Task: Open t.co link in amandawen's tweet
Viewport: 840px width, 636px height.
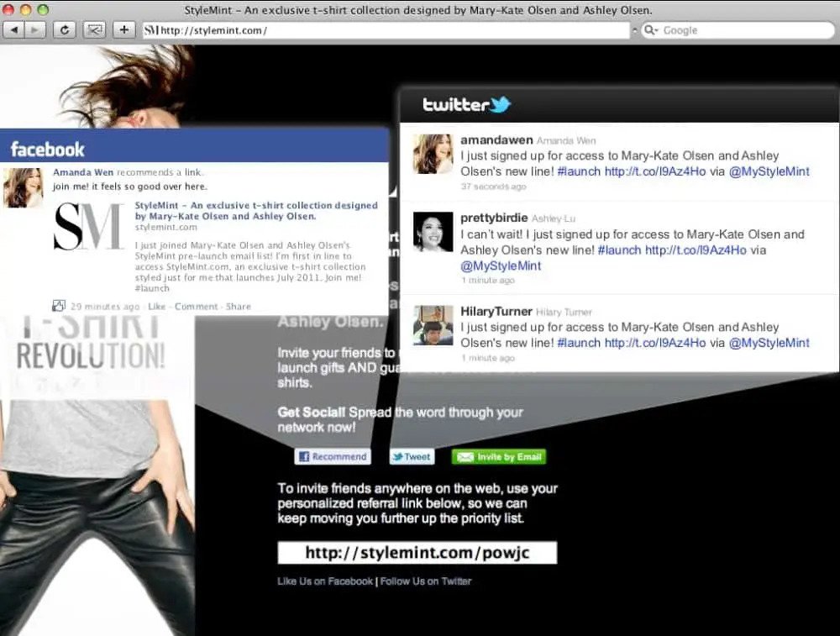Action: point(655,171)
